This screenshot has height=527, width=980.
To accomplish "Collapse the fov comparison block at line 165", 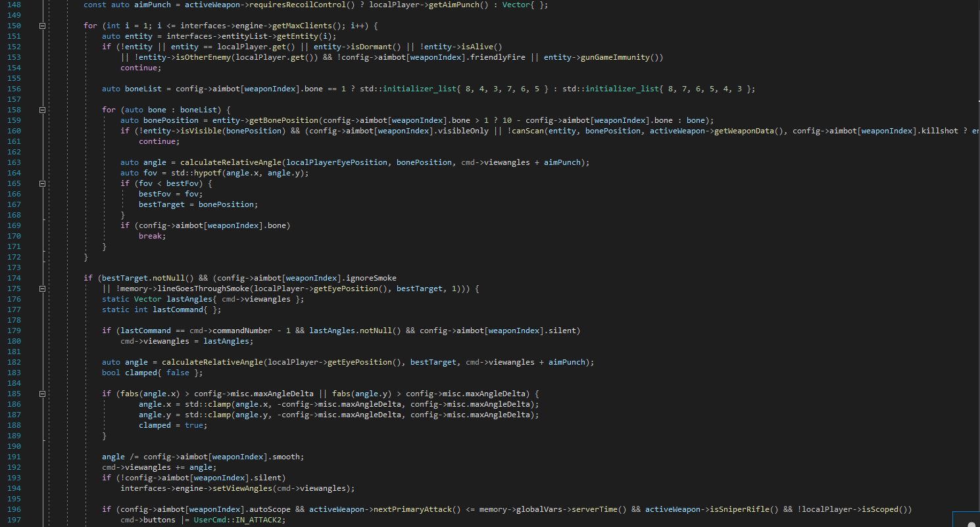I will coord(41,183).
